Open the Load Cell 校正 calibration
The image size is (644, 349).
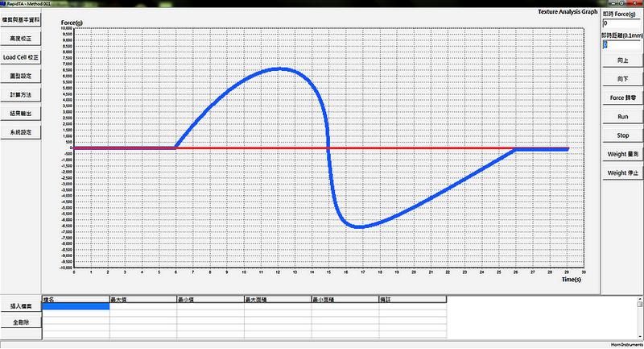point(22,57)
